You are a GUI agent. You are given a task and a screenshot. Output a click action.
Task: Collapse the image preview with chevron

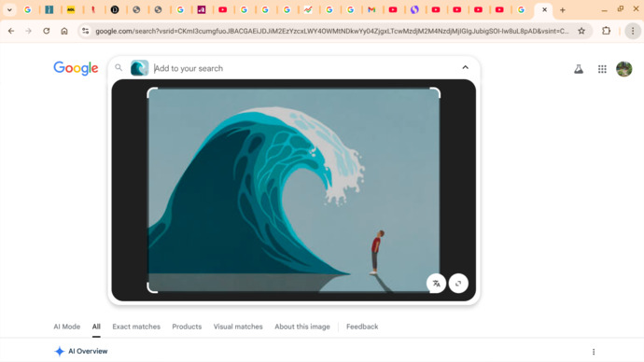[466, 67]
